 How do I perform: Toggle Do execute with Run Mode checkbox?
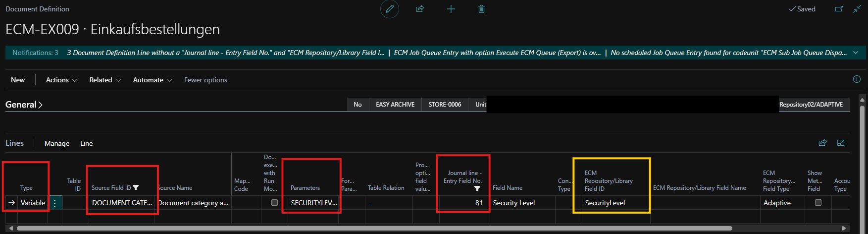pyautogui.click(x=274, y=202)
